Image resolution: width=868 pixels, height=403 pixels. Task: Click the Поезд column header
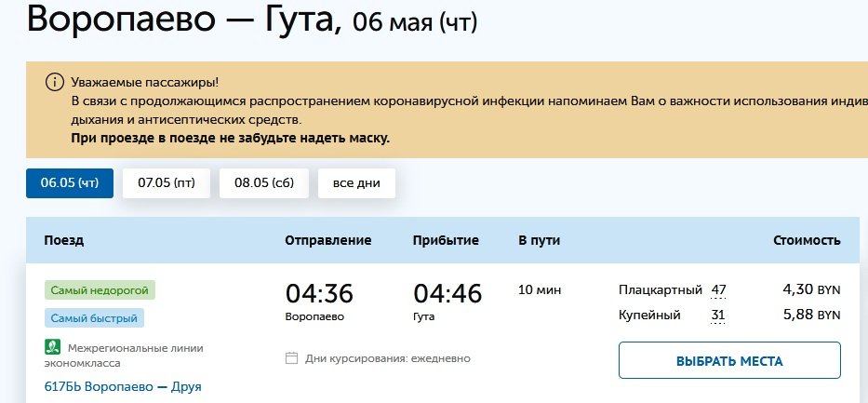pyautogui.click(x=64, y=240)
